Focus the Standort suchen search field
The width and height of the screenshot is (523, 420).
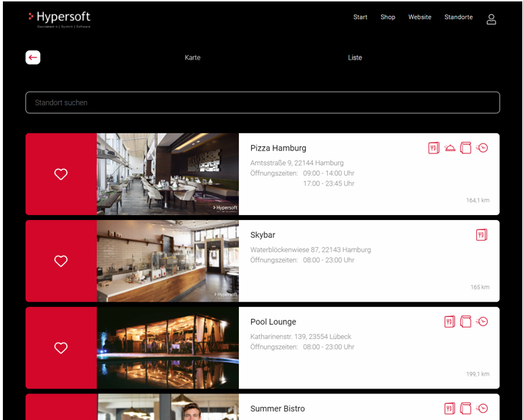click(x=263, y=102)
